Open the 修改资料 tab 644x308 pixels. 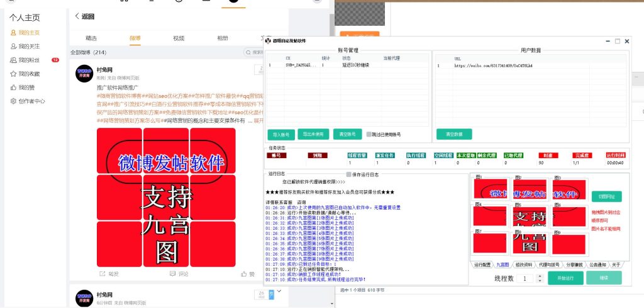tap(524, 265)
